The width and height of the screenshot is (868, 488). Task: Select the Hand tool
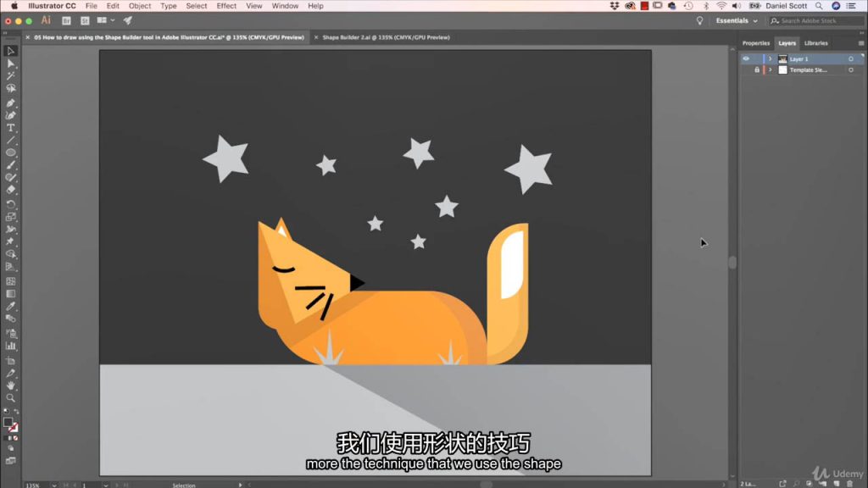tap(10, 385)
